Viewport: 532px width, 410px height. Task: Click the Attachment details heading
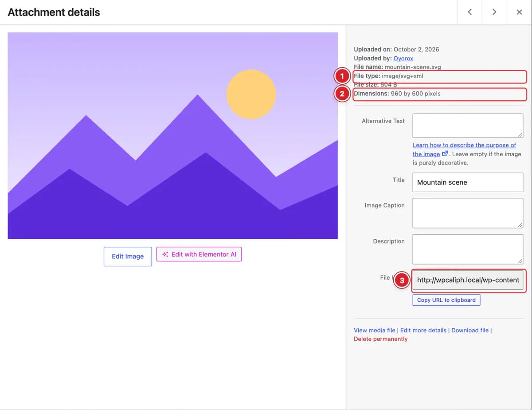point(54,12)
